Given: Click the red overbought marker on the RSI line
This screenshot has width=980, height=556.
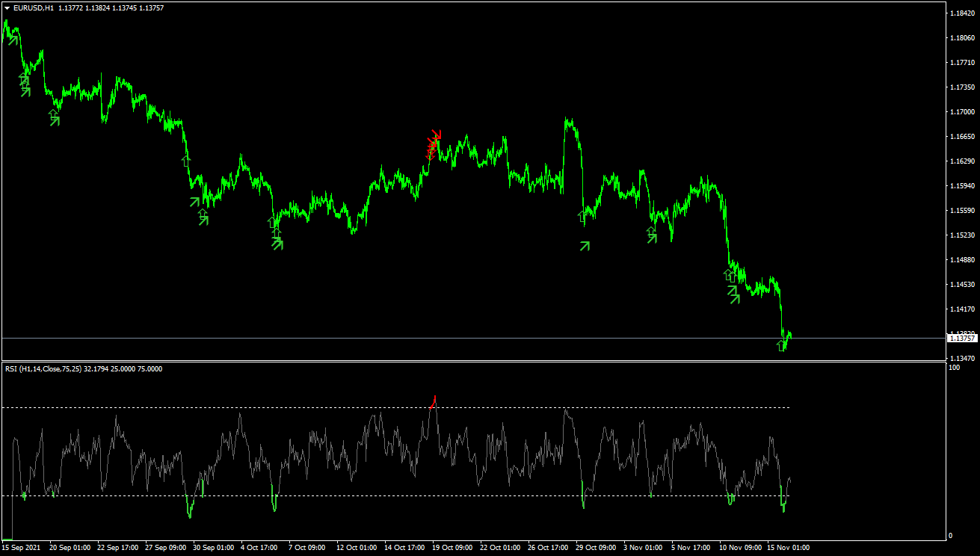Looking at the screenshot, I should (434, 401).
